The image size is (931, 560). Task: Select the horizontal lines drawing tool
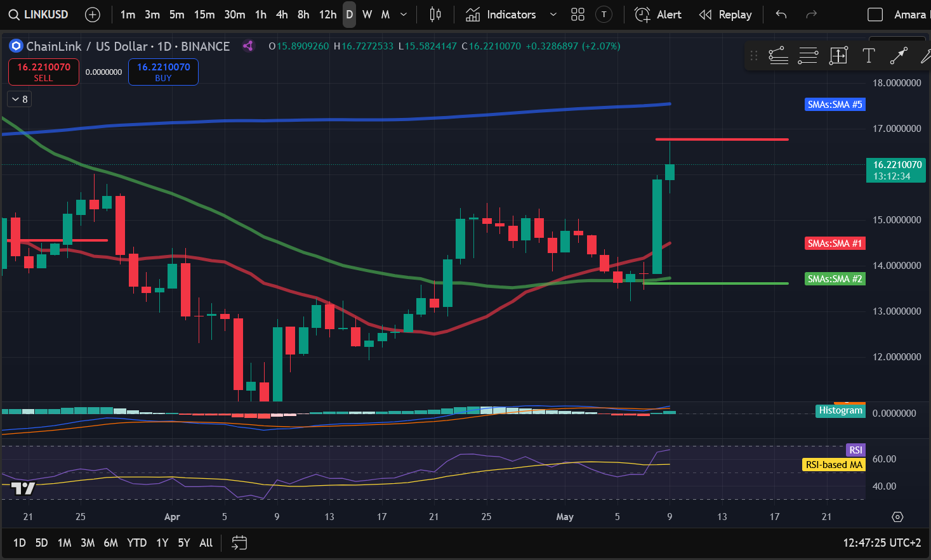click(808, 56)
